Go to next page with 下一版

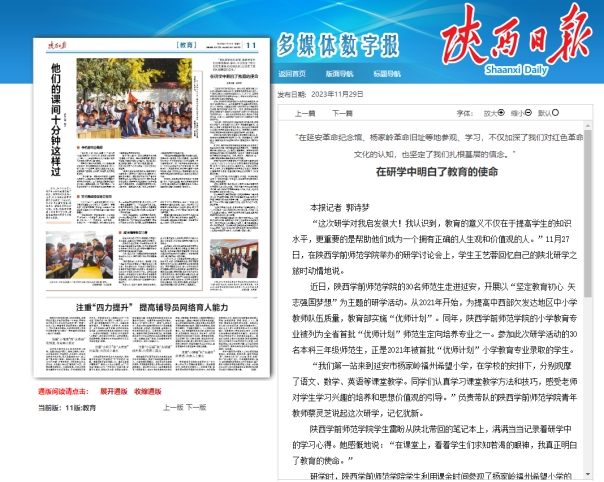(x=196, y=408)
